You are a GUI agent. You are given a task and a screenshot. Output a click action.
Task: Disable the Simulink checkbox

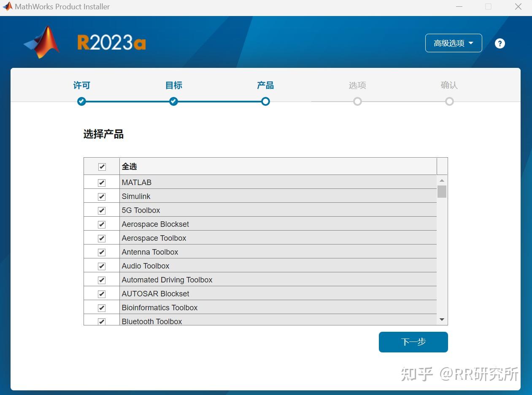(101, 196)
